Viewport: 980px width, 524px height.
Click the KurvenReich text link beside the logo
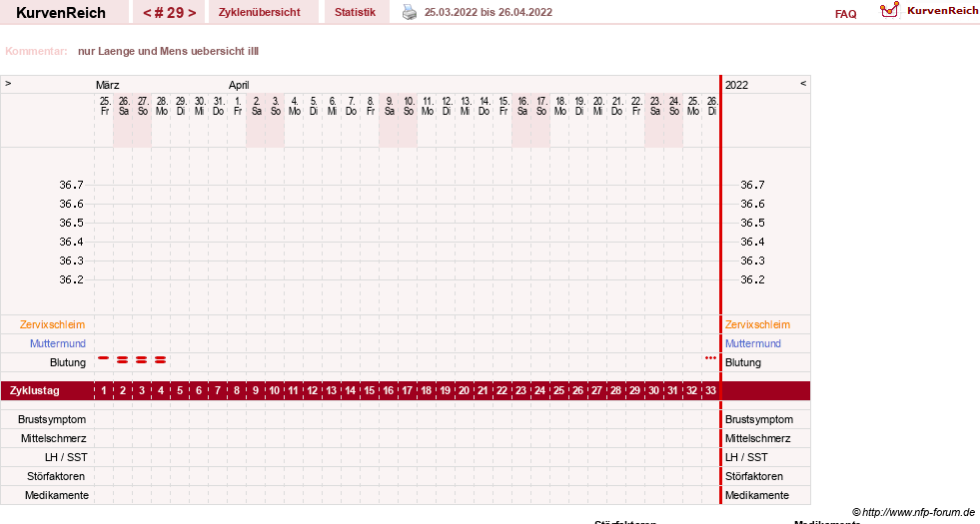(x=942, y=11)
